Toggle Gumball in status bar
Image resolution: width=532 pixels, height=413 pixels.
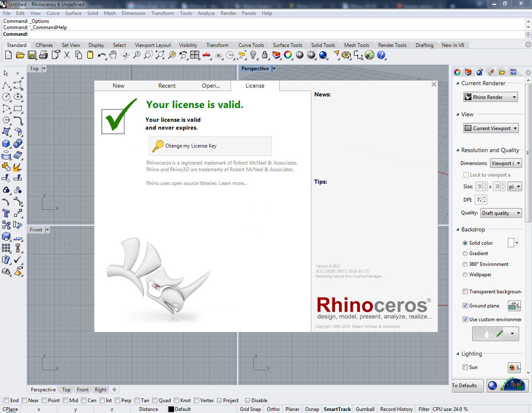(x=365, y=409)
